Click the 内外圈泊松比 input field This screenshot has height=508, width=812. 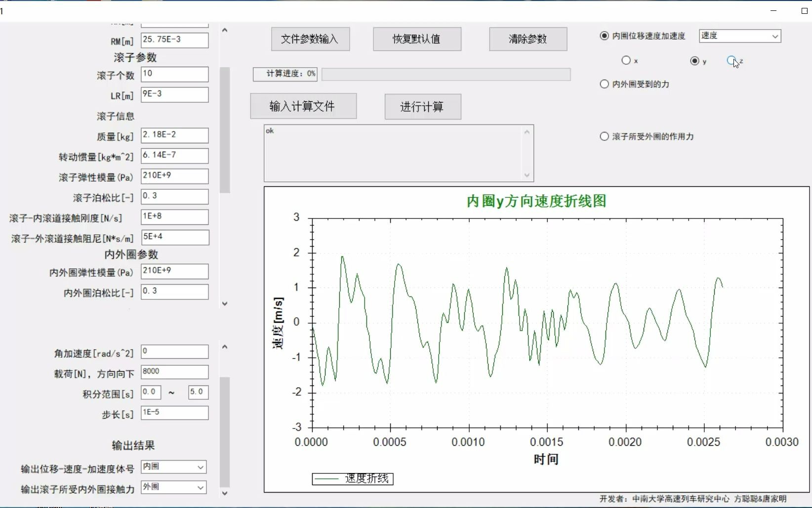click(x=175, y=292)
